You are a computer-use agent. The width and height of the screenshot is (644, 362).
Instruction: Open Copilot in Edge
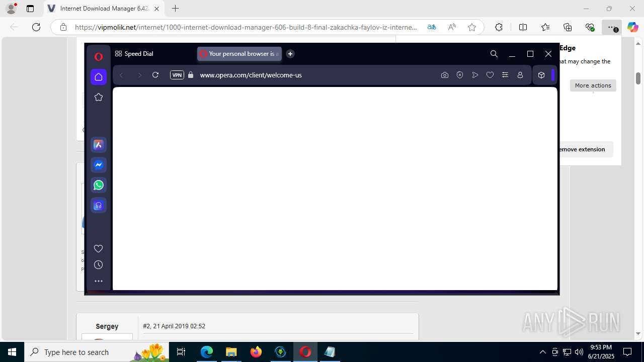pyautogui.click(x=632, y=27)
